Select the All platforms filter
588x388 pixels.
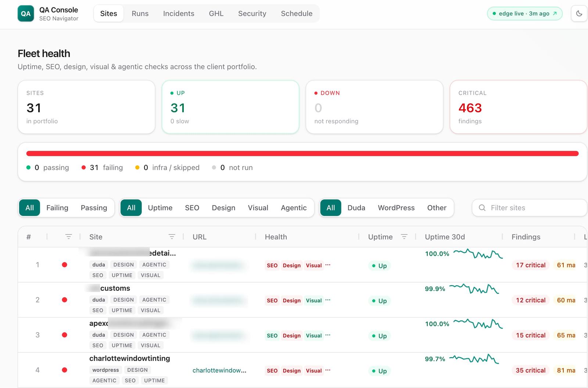[331, 208]
